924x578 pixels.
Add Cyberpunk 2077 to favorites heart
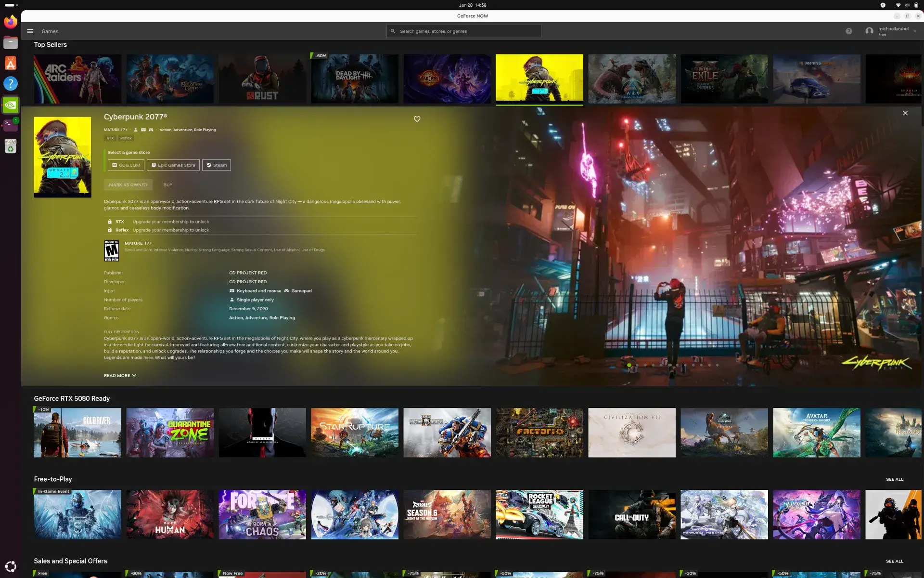point(417,119)
